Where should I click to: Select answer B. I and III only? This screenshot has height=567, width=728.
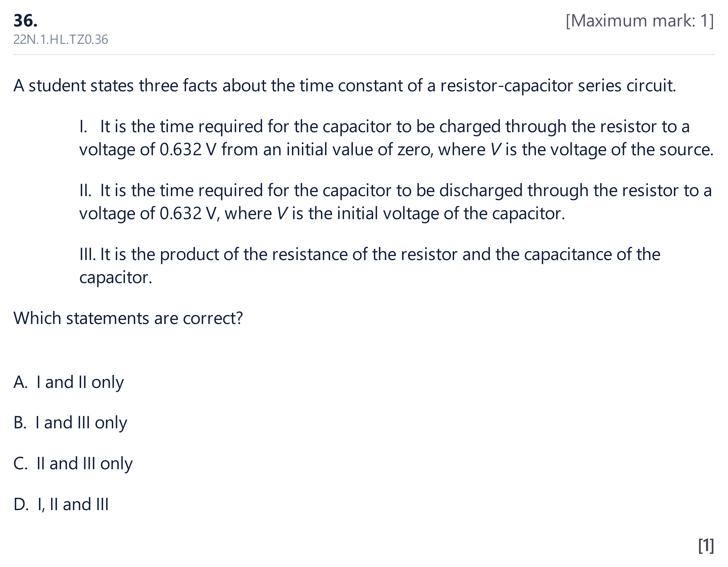pyautogui.click(x=70, y=423)
